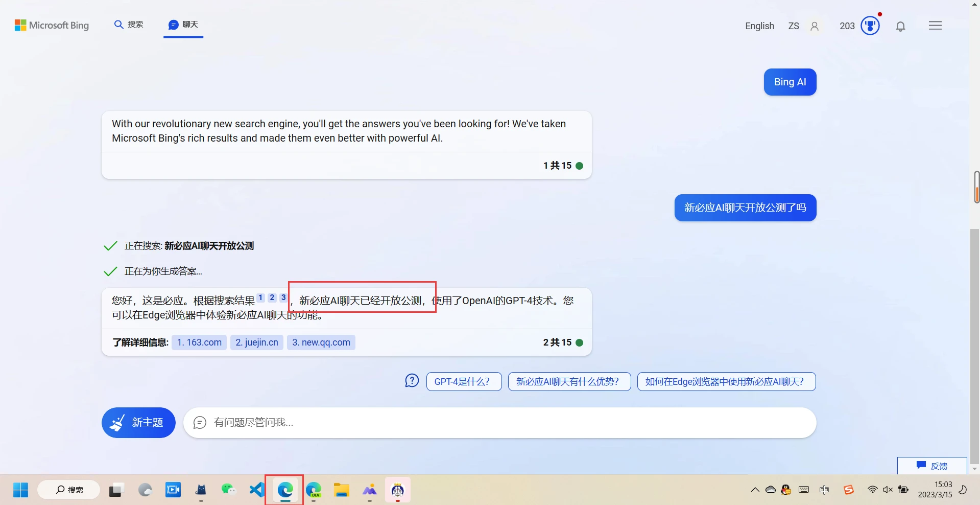
Task: Toggle the muted volume icon
Action: (x=888, y=490)
